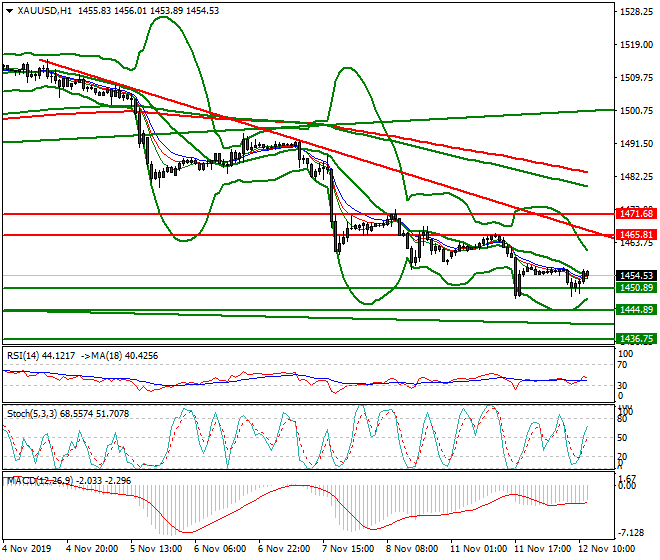Click the 6 Nov 22:00 time axis label
The width and height of the screenshot is (660, 560).
(284, 549)
